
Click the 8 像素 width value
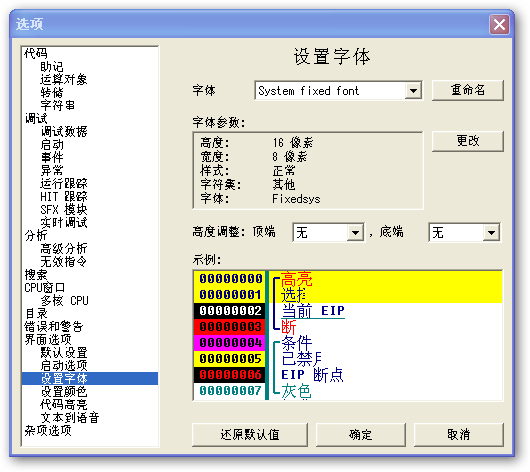[x=290, y=157]
